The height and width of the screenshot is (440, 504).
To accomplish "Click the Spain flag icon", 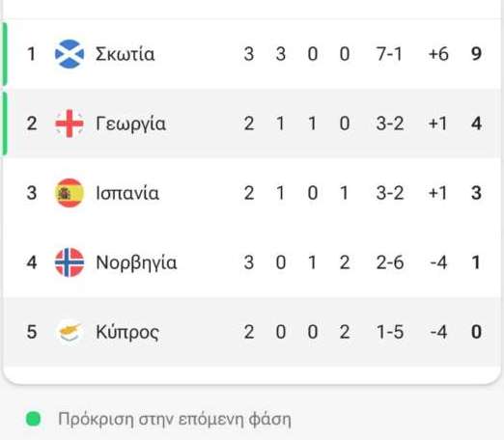I will pyautogui.click(x=70, y=193).
